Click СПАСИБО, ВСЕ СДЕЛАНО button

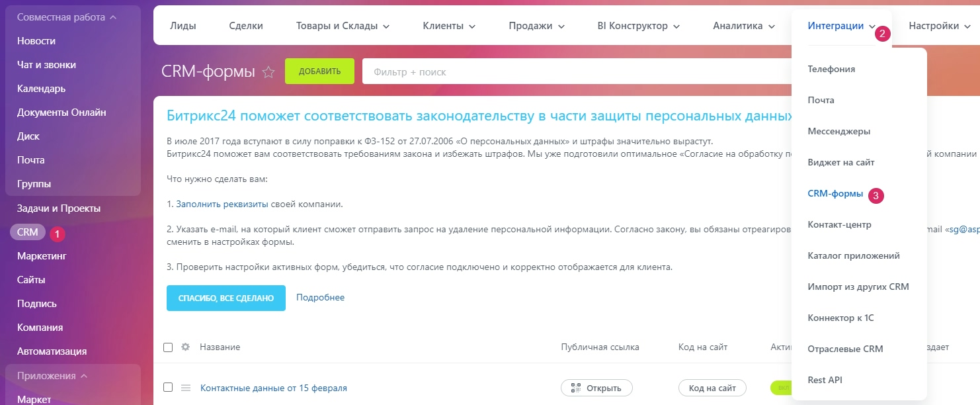pyautogui.click(x=226, y=298)
